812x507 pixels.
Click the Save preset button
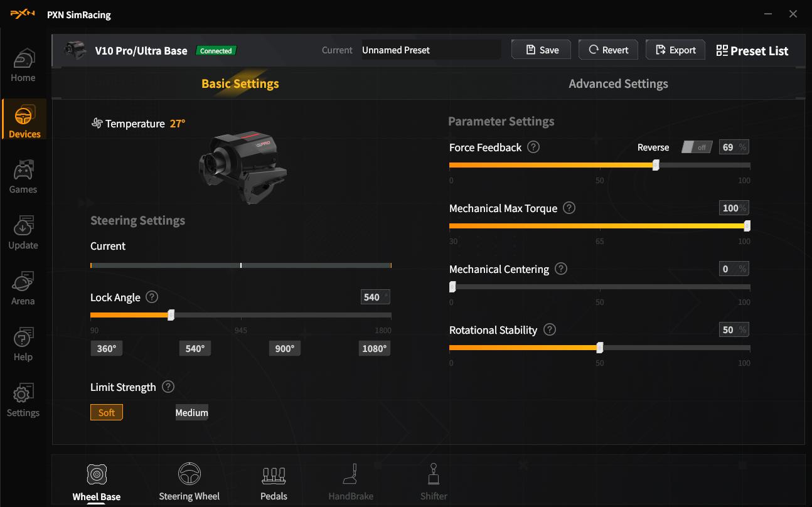coord(541,50)
